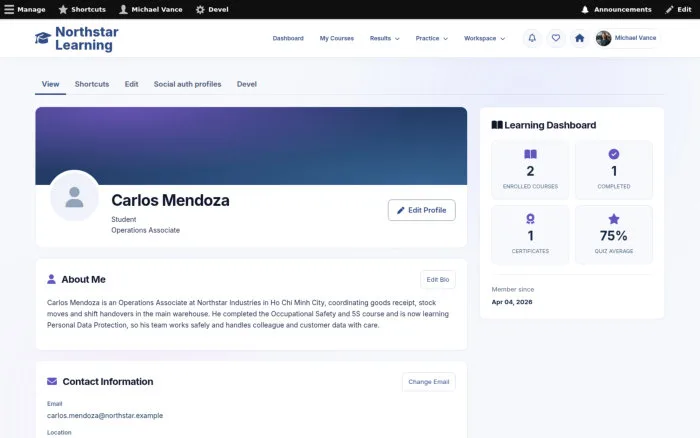Click the About Me person icon

[51, 279]
